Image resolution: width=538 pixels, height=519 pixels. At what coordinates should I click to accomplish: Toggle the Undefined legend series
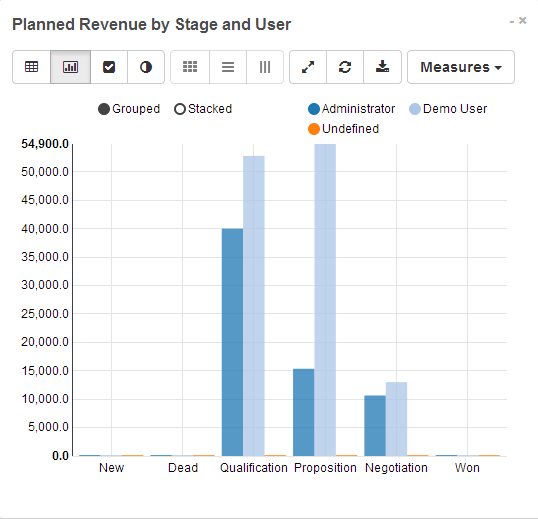click(343, 129)
